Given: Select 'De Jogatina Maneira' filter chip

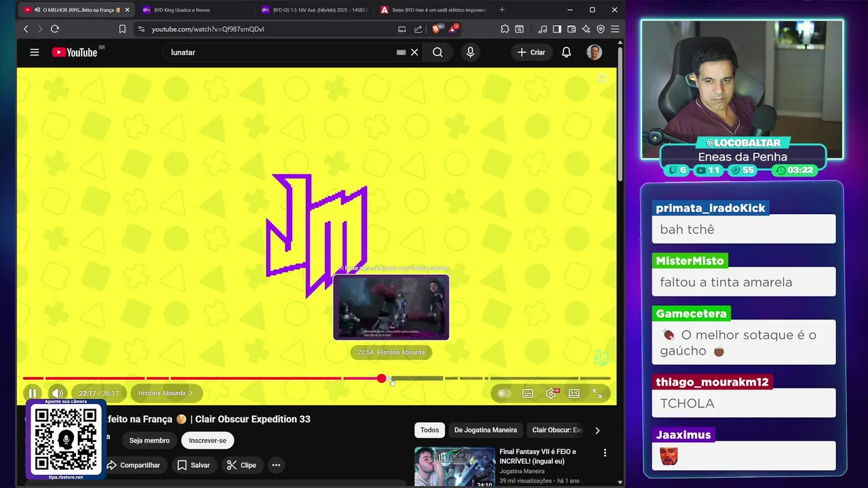Looking at the screenshot, I should click(486, 430).
